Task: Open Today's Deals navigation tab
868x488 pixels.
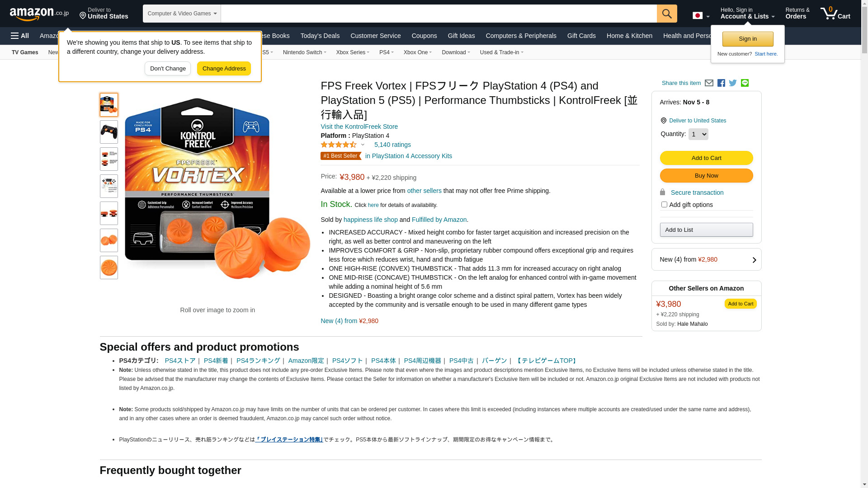Action: [320, 36]
